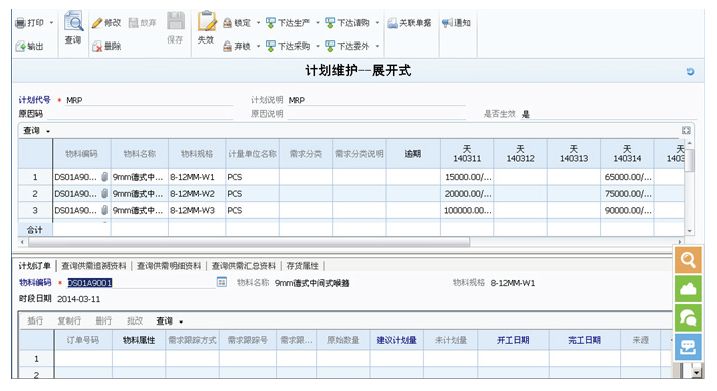Viewport: 717px width, 391px height.
Task: Switch to the 查询供需追溯资料 tab
Action: (94, 266)
